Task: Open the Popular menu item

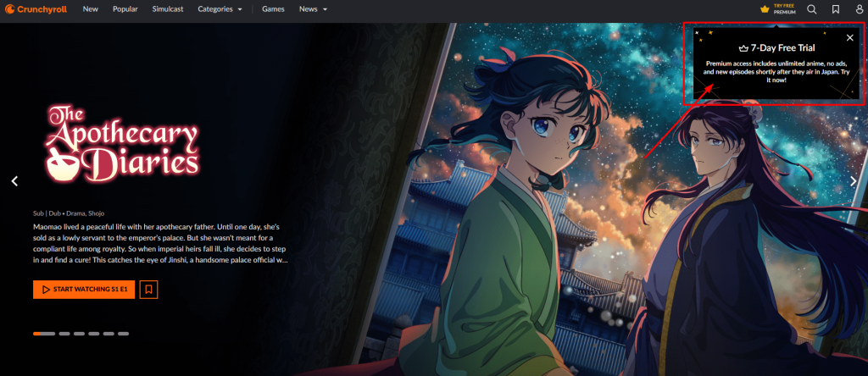Action: pyautogui.click(x=125, y=9)
